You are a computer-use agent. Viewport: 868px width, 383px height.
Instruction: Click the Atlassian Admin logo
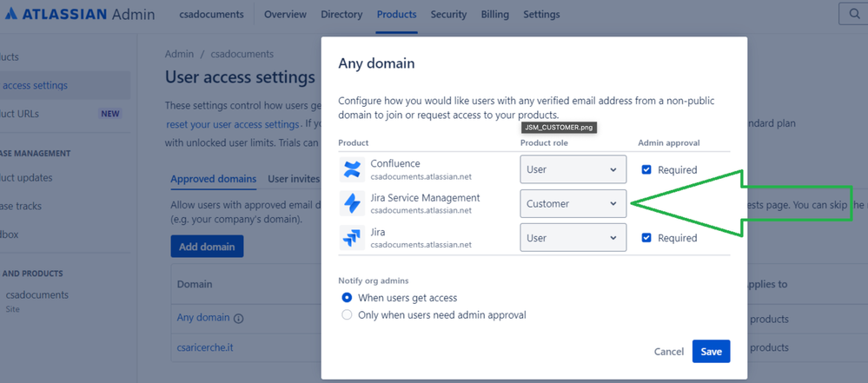click(80, 15)
